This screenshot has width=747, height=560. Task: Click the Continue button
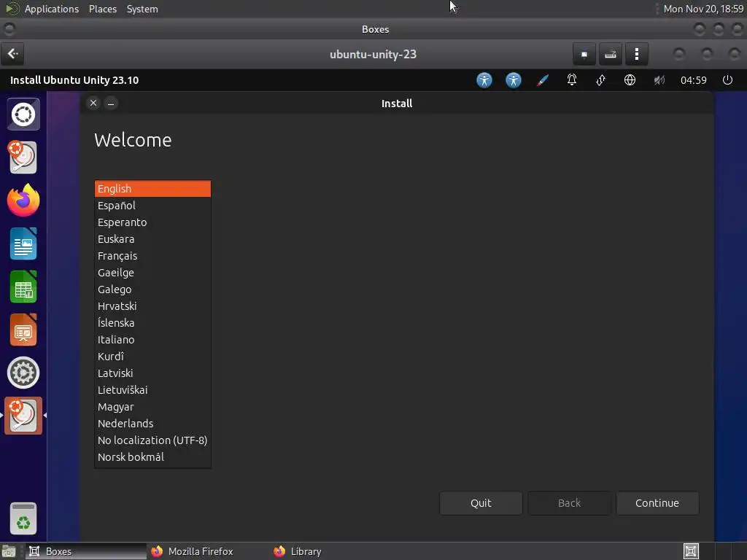pyautogui.click(x=657, y=503)
